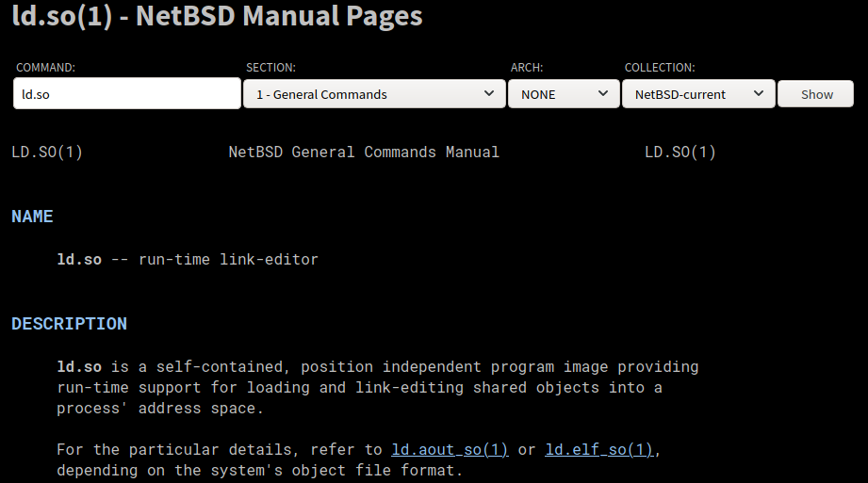This screenshot has height=483, width=868.
Task: Click the COMMAND: field label
Action: click(45, 68)
